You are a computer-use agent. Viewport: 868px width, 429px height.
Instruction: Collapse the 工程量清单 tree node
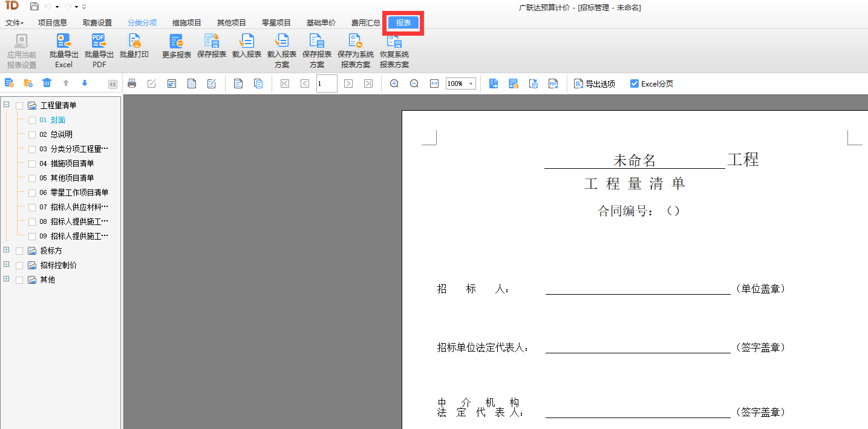6,105
